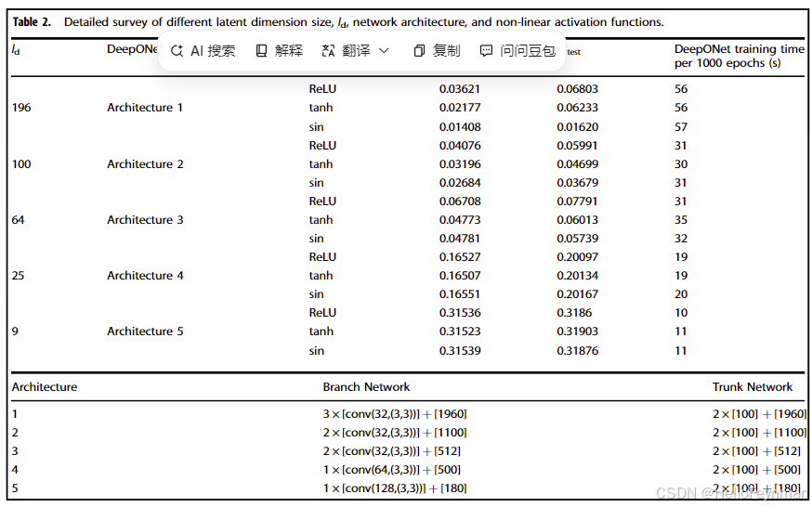Click ReLU in the 0.03621 row
Viewport: 812px width, 507px height.
click(322, 89)
